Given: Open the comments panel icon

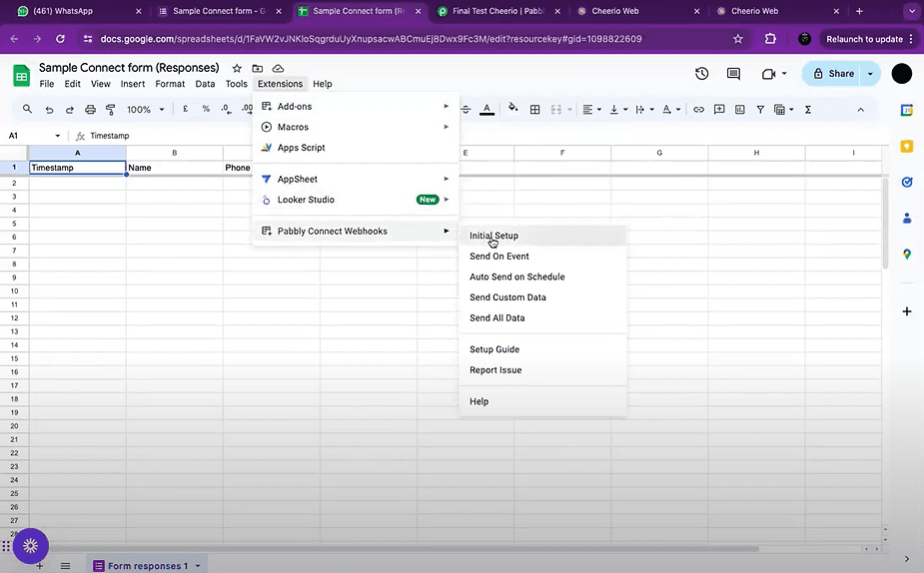Looking at the screenshot, I should click(x=734, y=74).
